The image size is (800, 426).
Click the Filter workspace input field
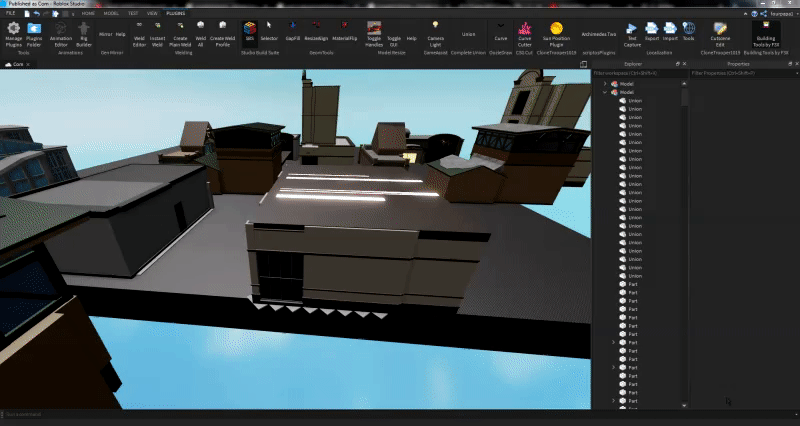pyautogui.click(x=640, y=73)
